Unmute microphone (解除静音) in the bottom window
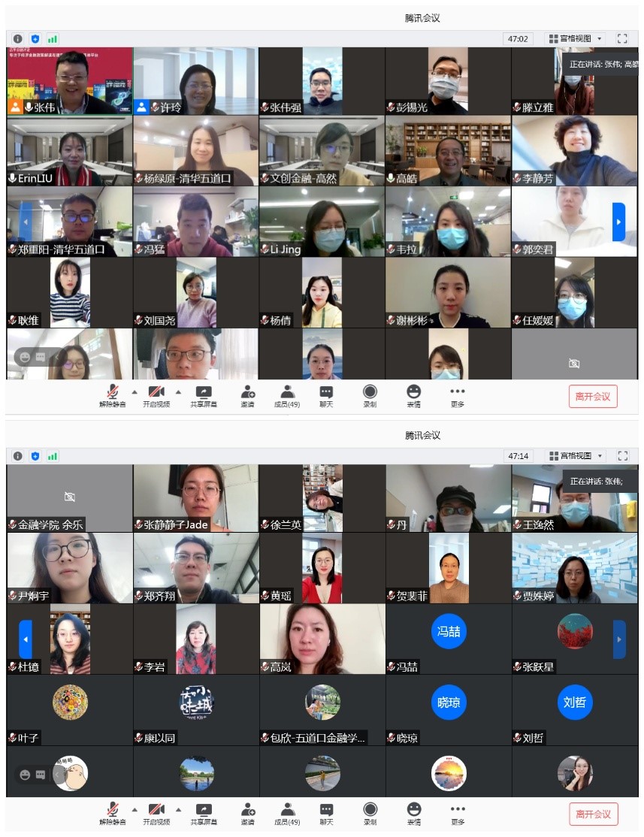 pyautogui.click(x=112, y=813)
